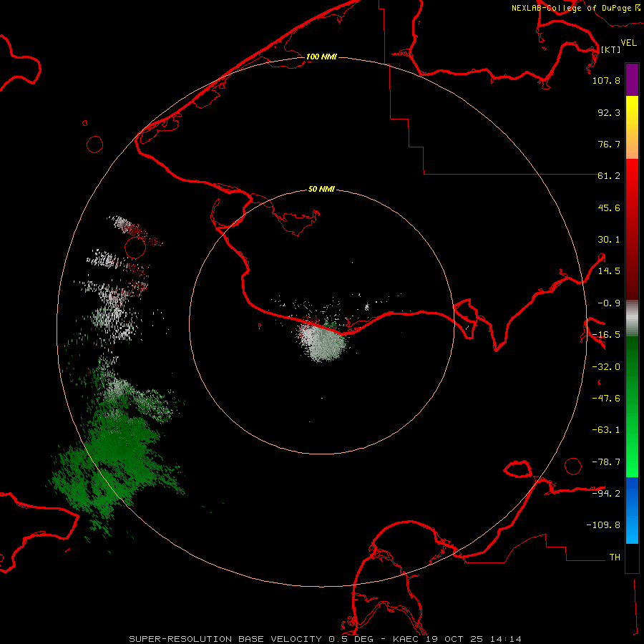Click the gray echo cluster at radar center

[x=323, y=341]
